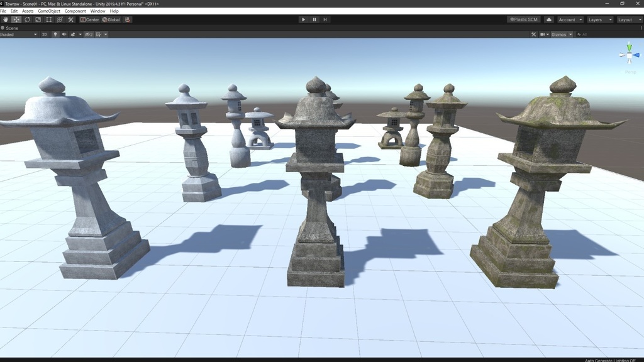This screenshot has height=362, width=644.
Task: Select the Rect transform tool
Action: [49, 19]
